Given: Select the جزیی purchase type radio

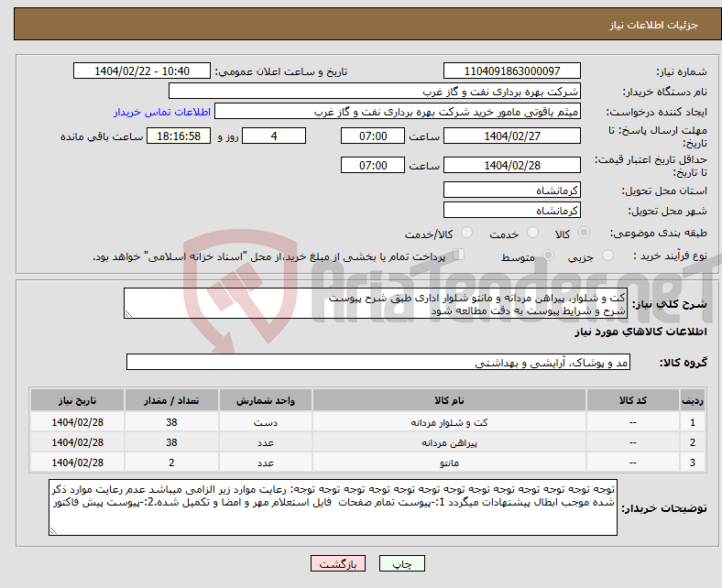Looking at the screenshot, I should 607,256.
